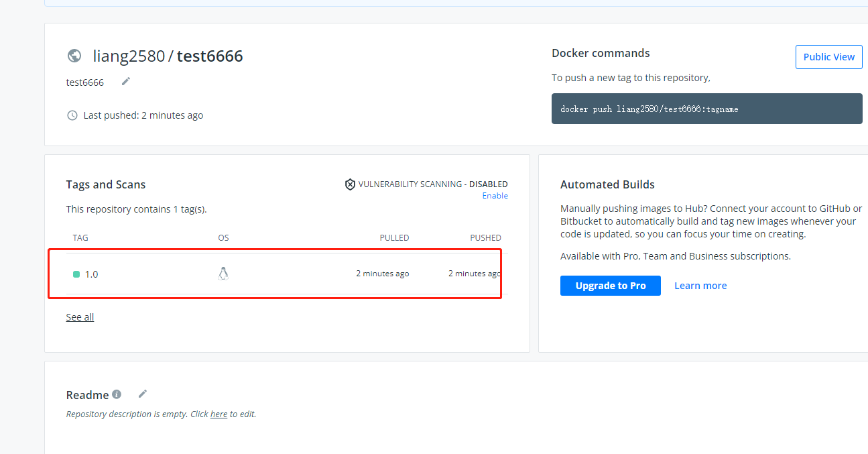Viewport: 868px width, 454px height.
Task: Click Upgrade to Pro button
Action: [x=611, y=286]
